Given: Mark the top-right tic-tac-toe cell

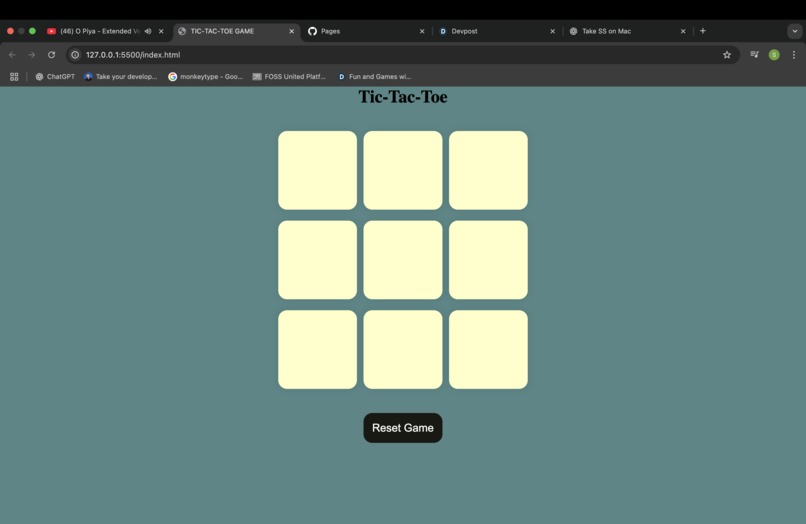Looking at the screenshot, I should click(x=488, y=170).
